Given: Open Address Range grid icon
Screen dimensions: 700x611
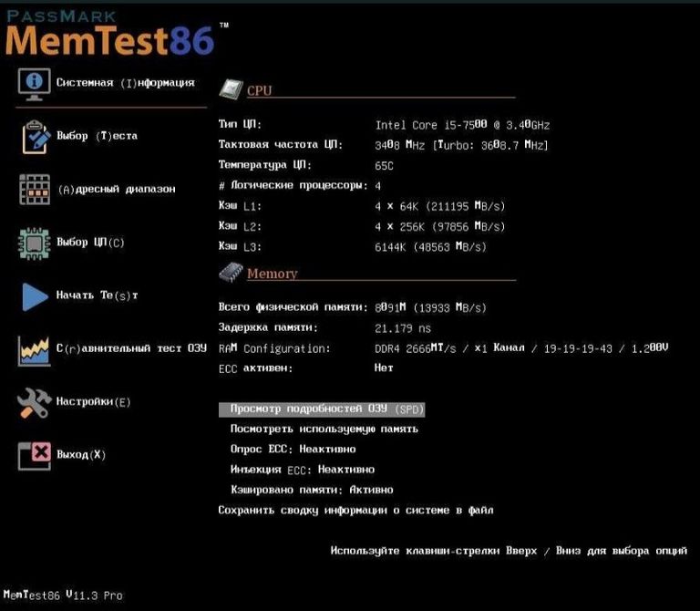Looking at the screenshot, I should (35, 190).
